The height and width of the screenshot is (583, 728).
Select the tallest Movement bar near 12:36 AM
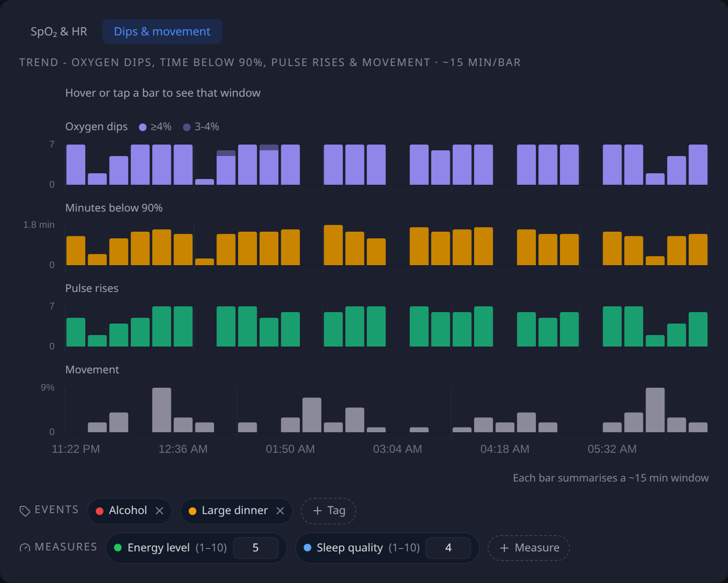pos(161,410)
